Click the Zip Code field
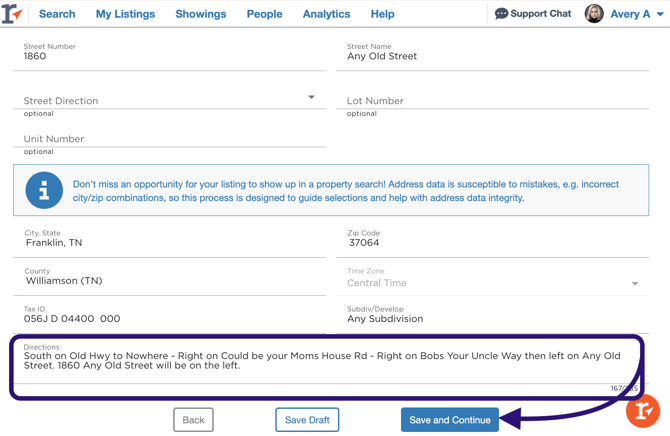Viewport: 670px width, 436px height. click(492, 243)
